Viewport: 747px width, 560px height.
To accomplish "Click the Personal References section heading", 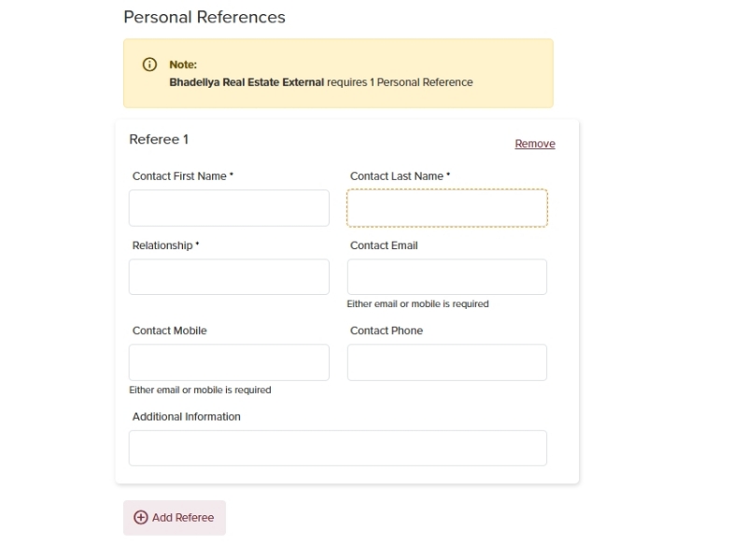I will click(204, 17).
